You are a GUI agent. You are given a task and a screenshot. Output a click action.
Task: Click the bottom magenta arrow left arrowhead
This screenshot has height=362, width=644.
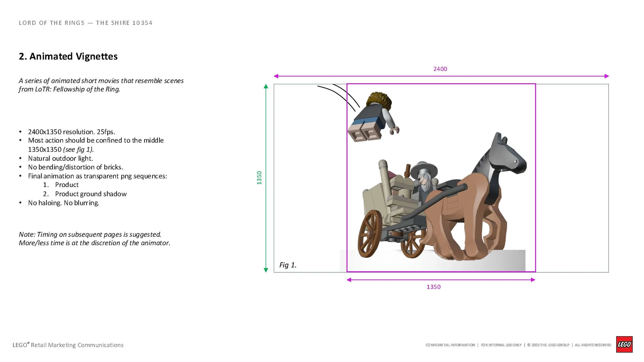349,280
